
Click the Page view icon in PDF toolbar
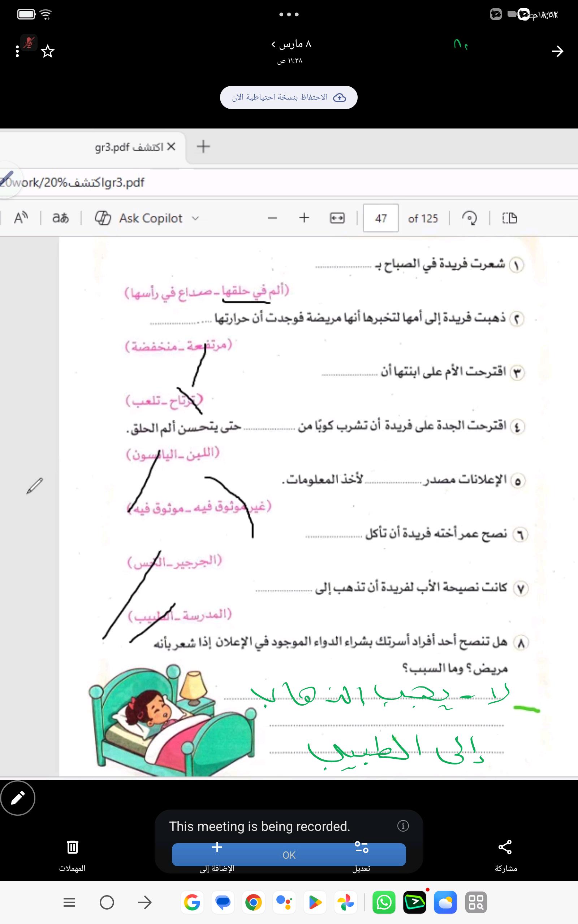pyautogui.click(x=509, y=218)
